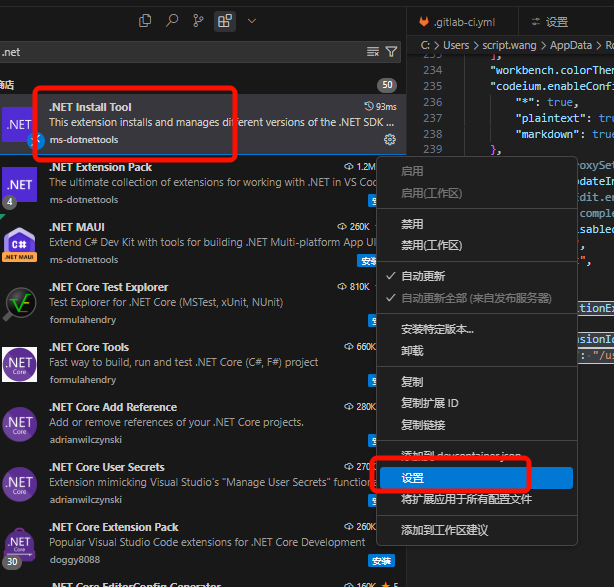Click the .NET Extension Pack icon

coord(20,184)
